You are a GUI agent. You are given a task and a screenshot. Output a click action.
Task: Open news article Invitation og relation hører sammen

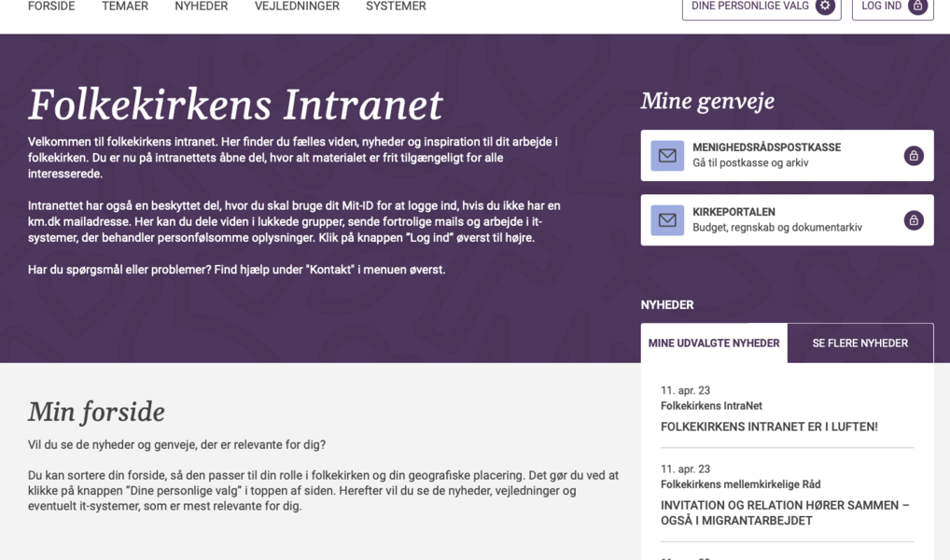[784, 512]
